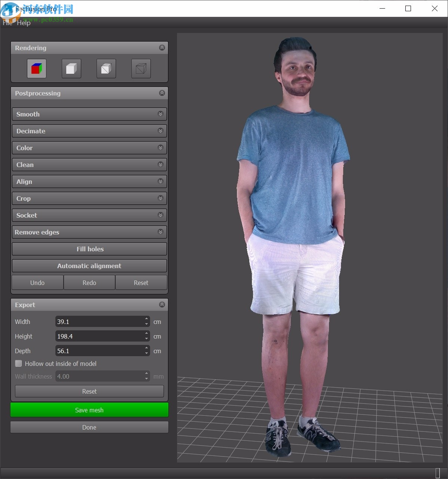Viewport: 448px width, 479px height.
Task: Open the File menu
Action: coord(7,23)
